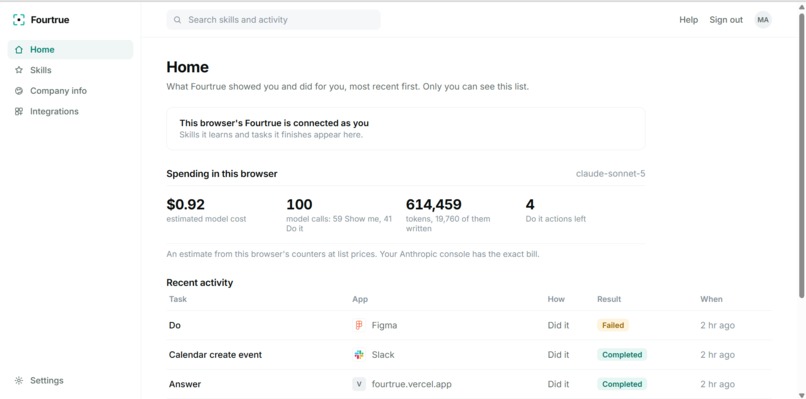Click the fourtrue.vercel.app app name
This screenshot has width=806, height=399.
pos(412,384)
